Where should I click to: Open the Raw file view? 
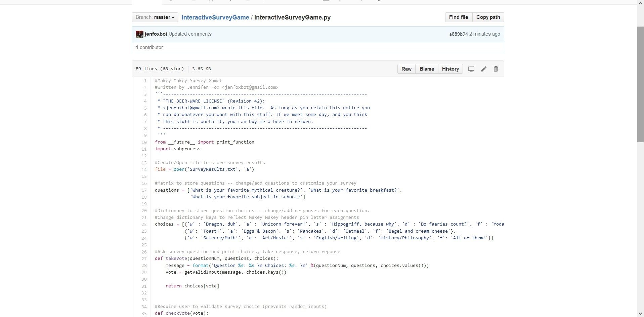pos(406,69)
